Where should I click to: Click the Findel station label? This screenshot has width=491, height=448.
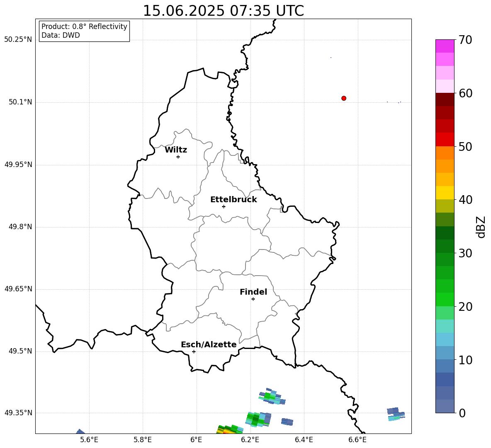coord(253,292)
